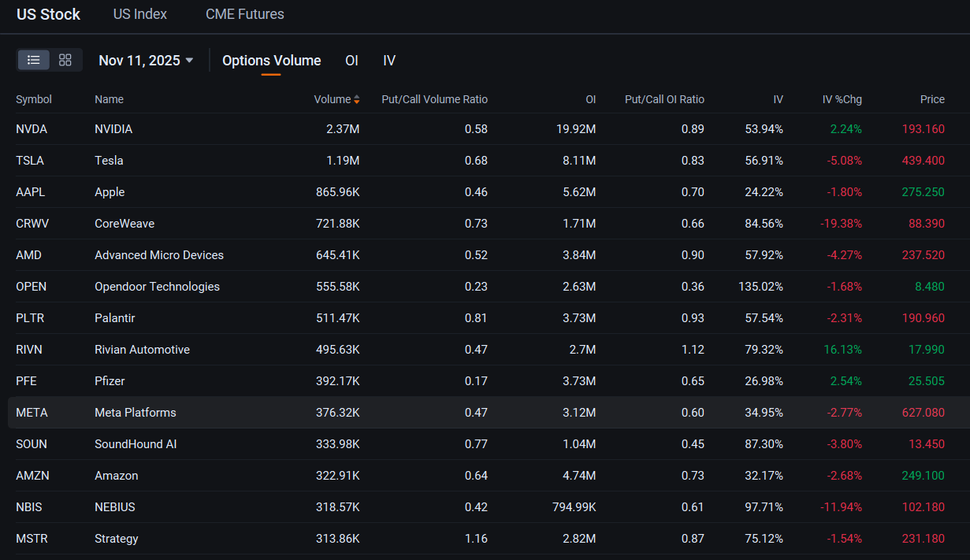Image resolution: width=970 pixels, height=560 pixels.
Task: Sort by Put/Call OI Ratio column
Action: pos(664,99)
